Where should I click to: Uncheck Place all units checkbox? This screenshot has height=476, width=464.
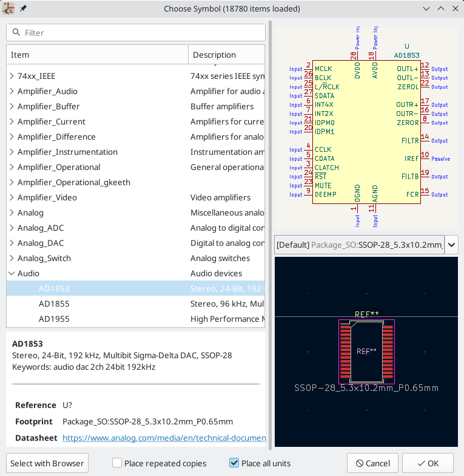pyautogui.click(x=234, y=463)
